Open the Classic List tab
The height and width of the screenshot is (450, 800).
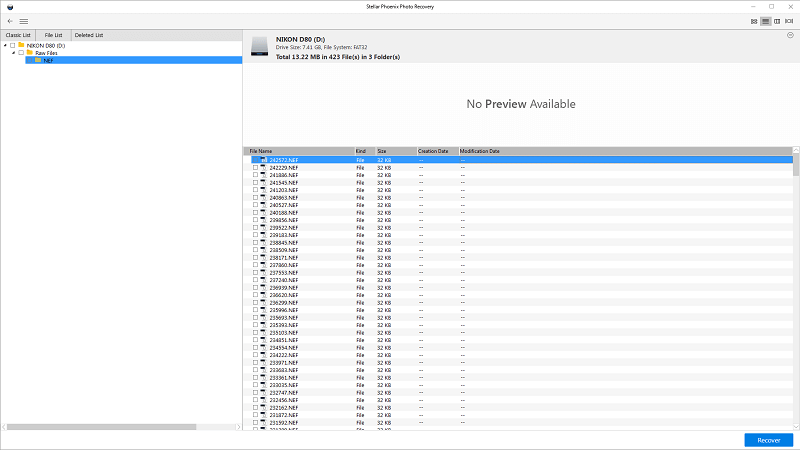click(x=18, y=35)
